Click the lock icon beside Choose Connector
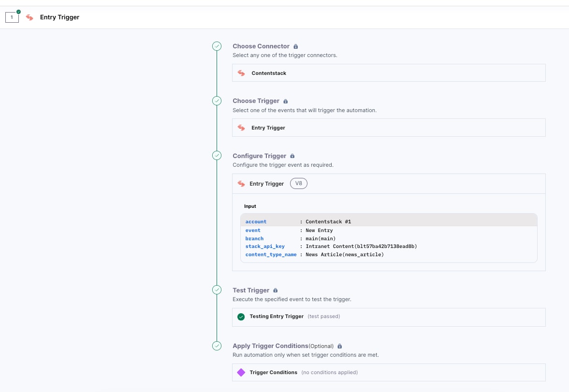The image size is (569, 392). (296, 47)
